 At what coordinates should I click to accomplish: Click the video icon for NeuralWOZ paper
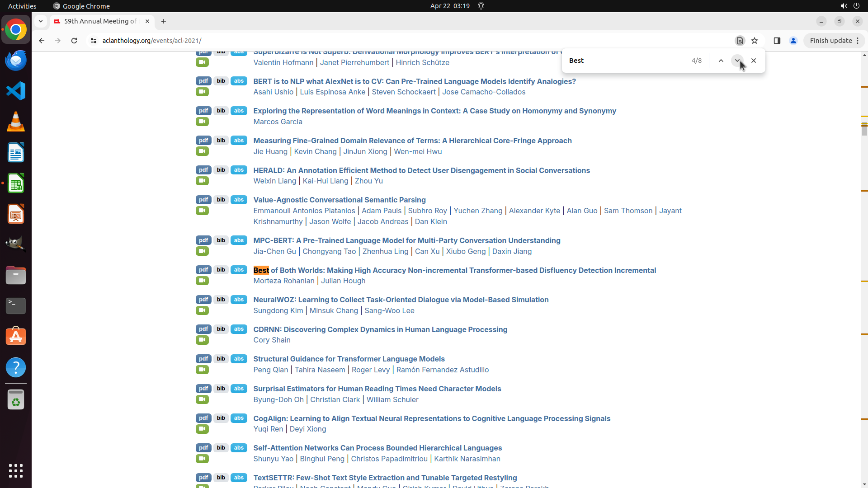(202, 310)
